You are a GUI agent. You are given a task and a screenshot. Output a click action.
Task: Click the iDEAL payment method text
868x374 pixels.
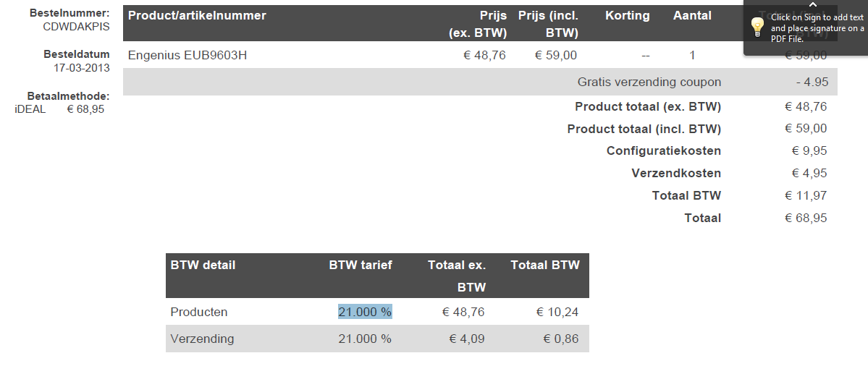pyautogui.click(x=30, y=109)
